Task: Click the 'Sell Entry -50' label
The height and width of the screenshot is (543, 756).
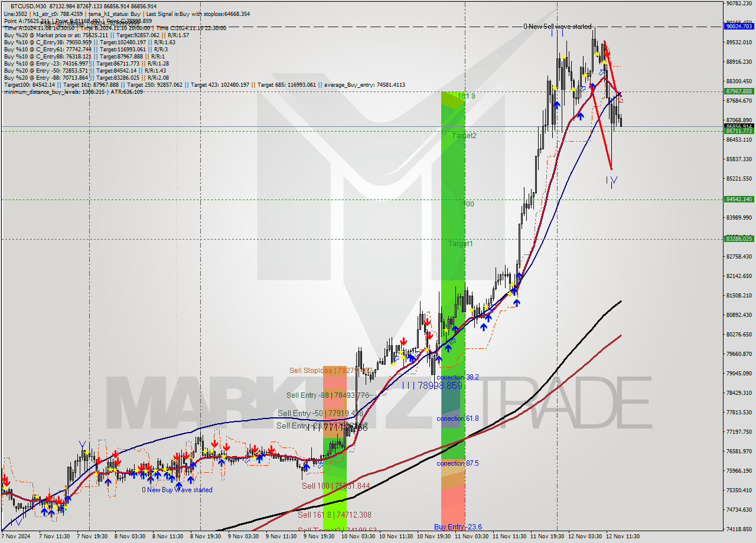Action: click(x=320, y=413)
